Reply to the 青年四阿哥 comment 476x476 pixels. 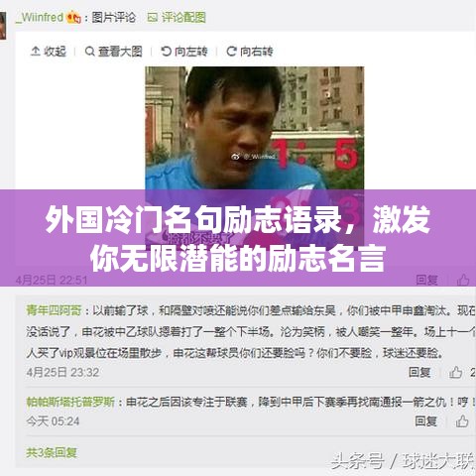coord(419,372)
